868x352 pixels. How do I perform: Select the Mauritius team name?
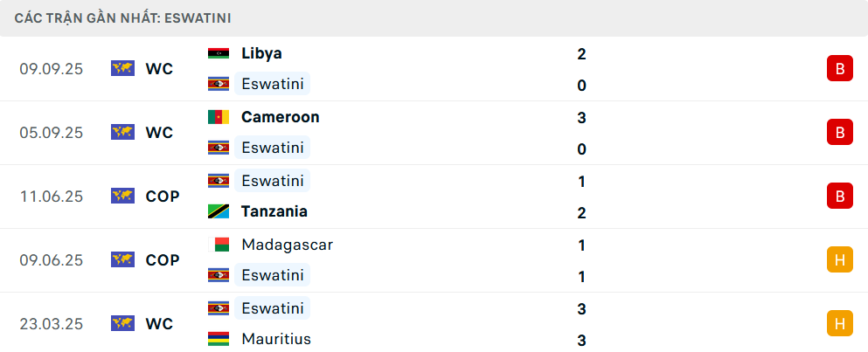[276, 339]
